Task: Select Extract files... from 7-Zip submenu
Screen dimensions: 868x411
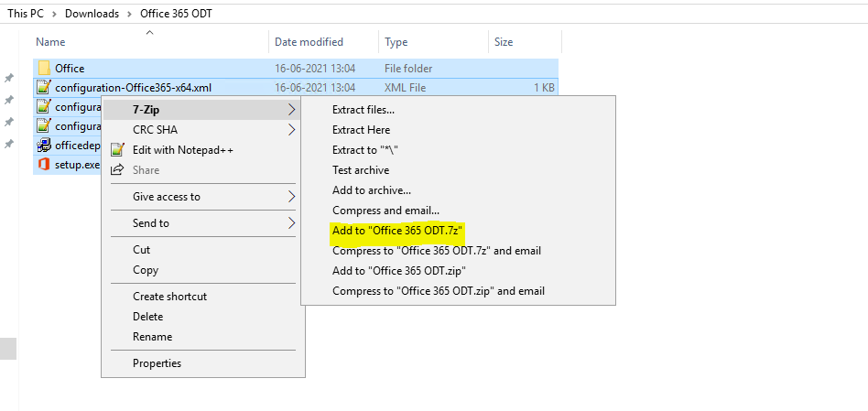Action: pyautogui.click(x=363, y=110)
